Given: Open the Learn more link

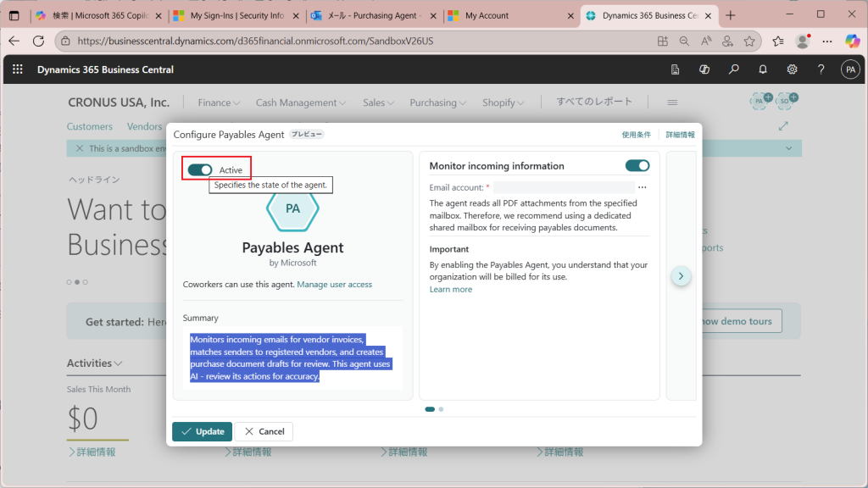Looking at the screenshot, I should coord(451,290).
